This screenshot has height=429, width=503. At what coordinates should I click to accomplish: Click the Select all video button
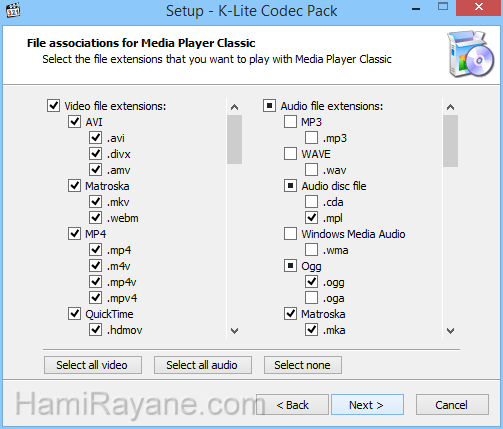[93, 365]
